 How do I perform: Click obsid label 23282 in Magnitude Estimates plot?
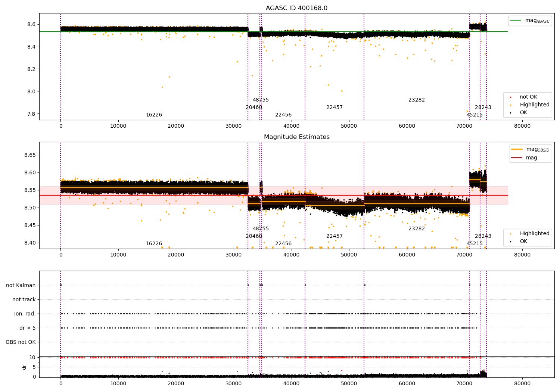[417, 229]
